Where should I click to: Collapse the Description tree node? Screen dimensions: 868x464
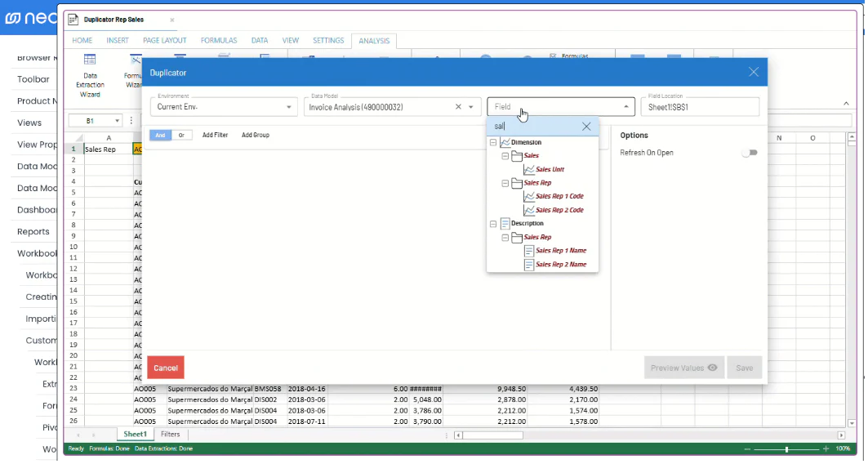pos(493,224)
